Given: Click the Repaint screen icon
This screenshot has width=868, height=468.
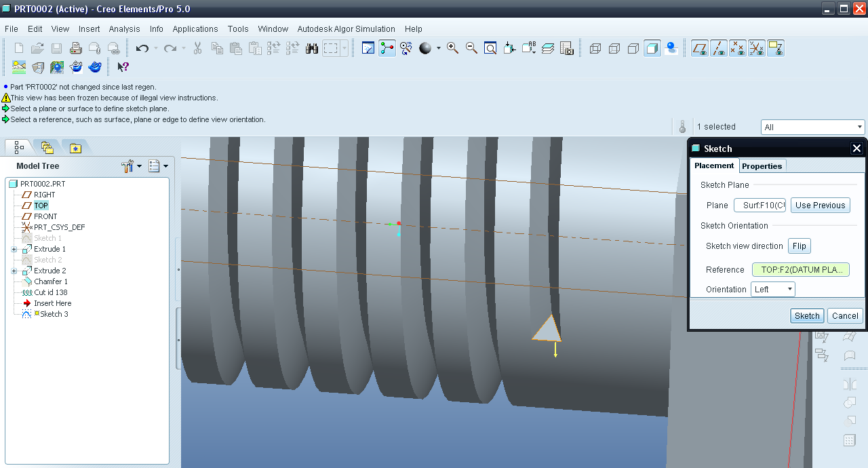Looking at the screenshot, I should coord(368,48).
